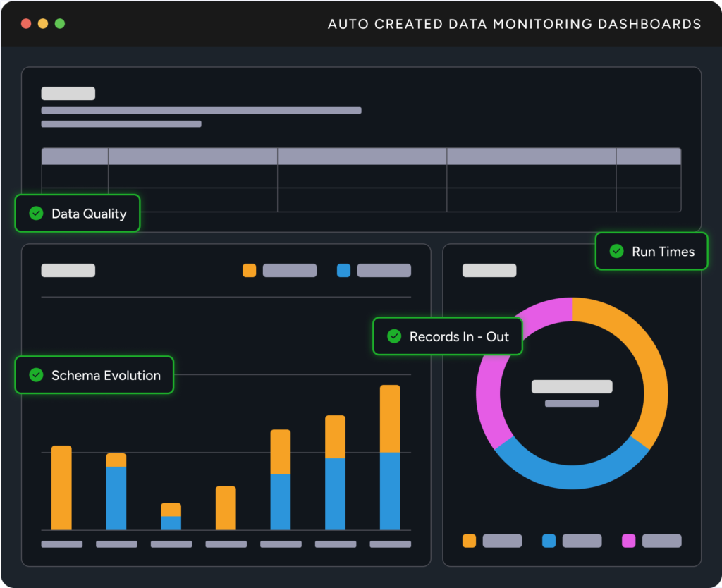722x588 pixels.
Task: Open the Run Times badge
Action: point(651,252)
